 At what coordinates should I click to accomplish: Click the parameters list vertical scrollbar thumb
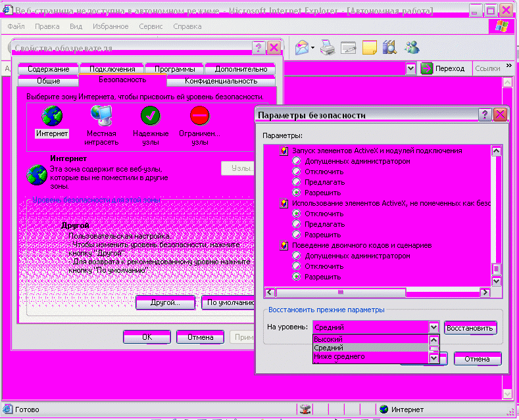pyautogui.click(x=496, y=269)
